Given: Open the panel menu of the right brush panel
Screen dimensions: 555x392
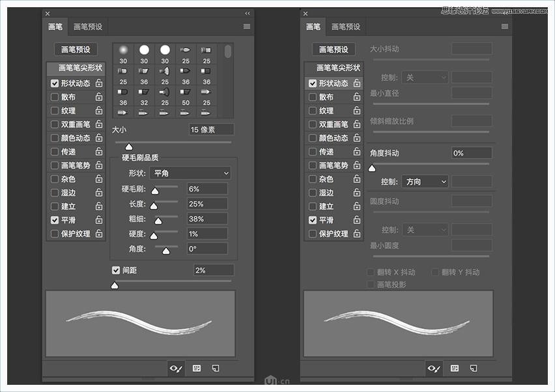Looking at the screenshot, I should 505,26.
